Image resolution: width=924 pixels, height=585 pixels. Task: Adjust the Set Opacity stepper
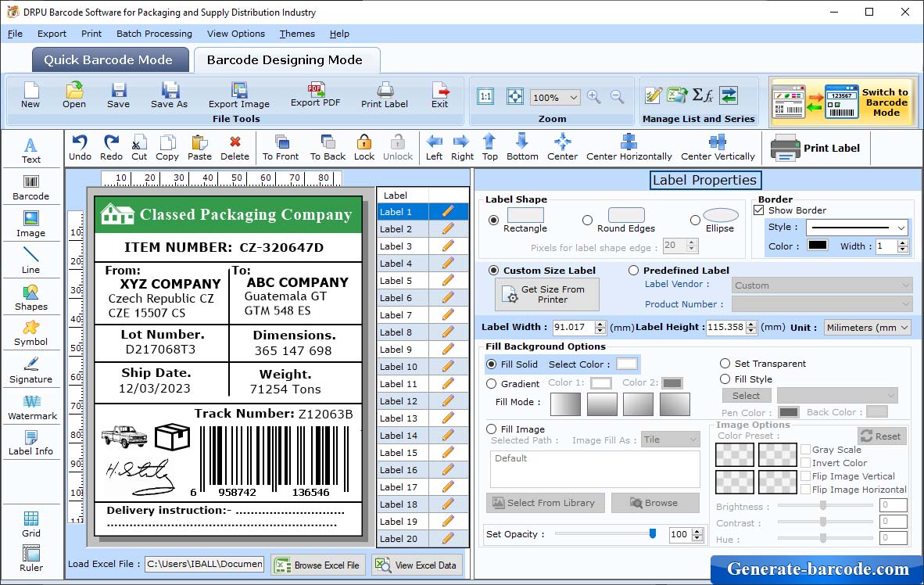pos(698,534)
